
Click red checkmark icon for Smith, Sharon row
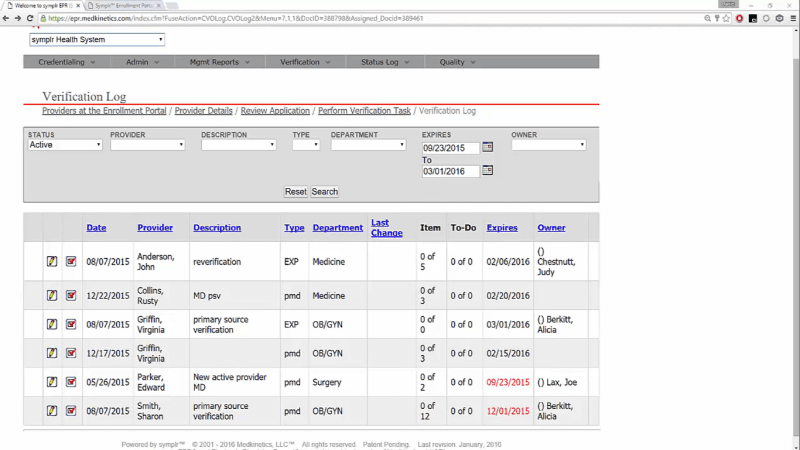(71, 410)
